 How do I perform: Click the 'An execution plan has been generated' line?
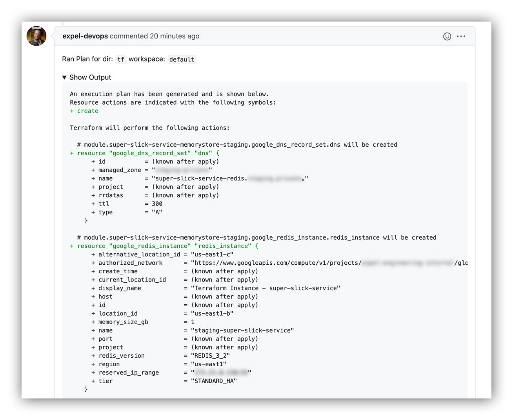tap(169, 94)
